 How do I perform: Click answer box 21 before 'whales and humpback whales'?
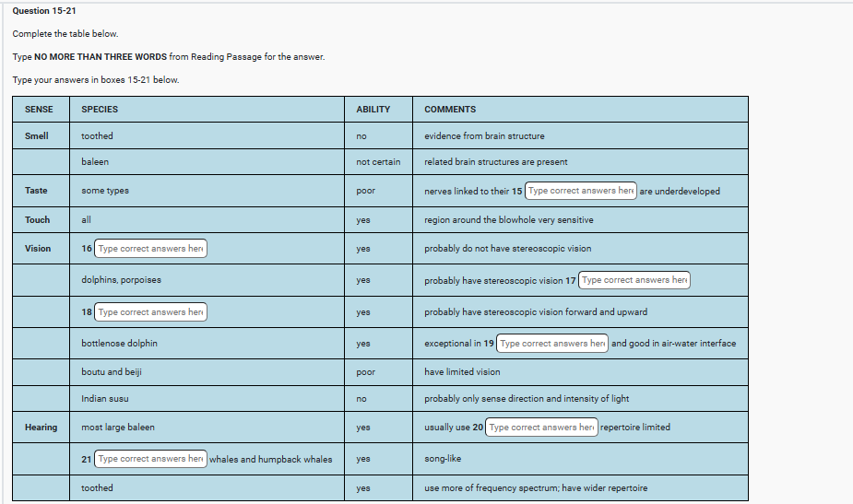[x=150, y=459]
